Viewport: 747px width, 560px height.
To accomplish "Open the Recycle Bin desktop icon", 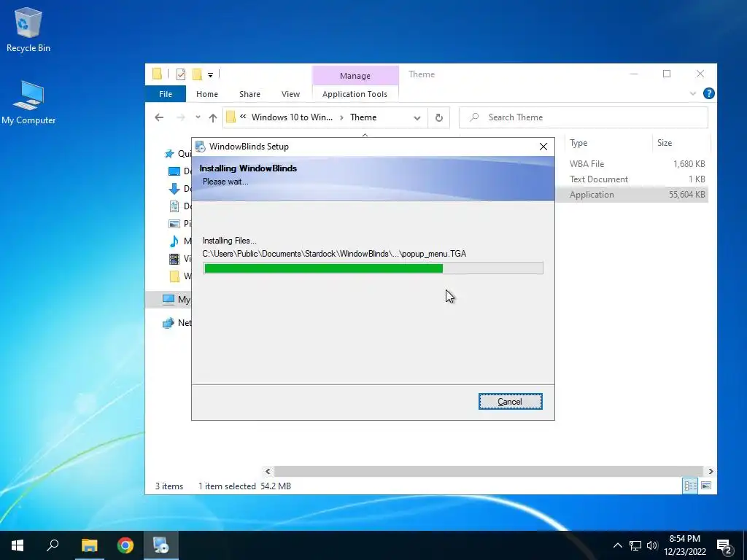I will click(x=28, y=29).
